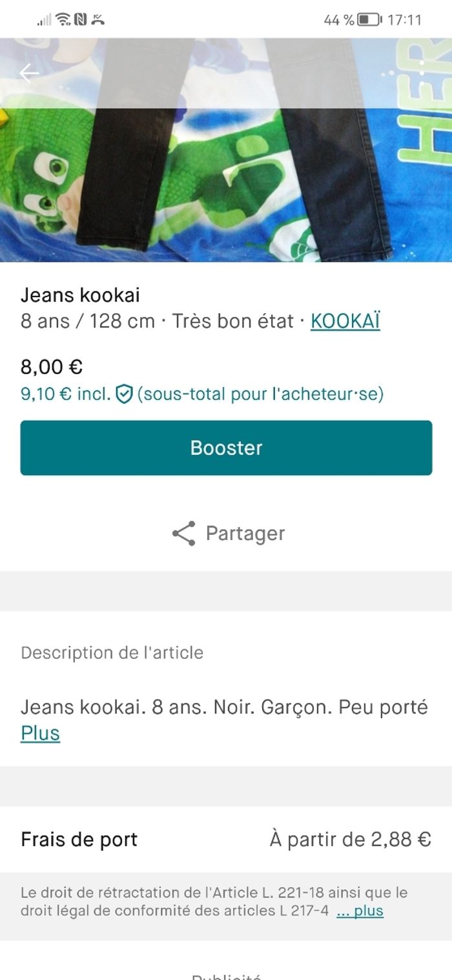This screenshot has width=452, height=980.
Task: Tap the 17:11 clock
Action: pos(404,20)
